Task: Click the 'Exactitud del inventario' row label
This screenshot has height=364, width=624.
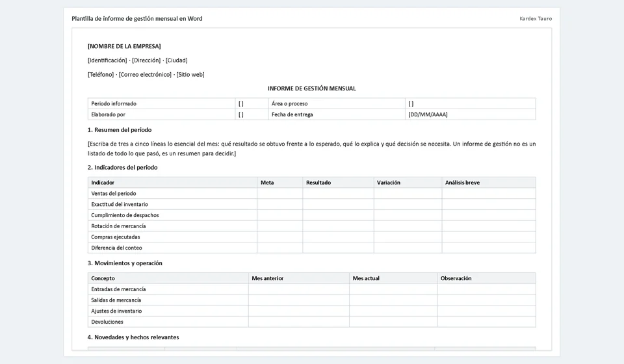Action: (x=120, y=205)
